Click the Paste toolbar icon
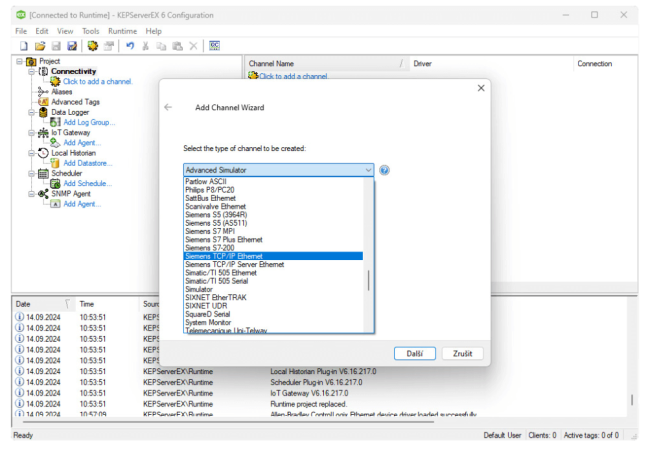Screen dimensions: 648x450 click(178, 46)
